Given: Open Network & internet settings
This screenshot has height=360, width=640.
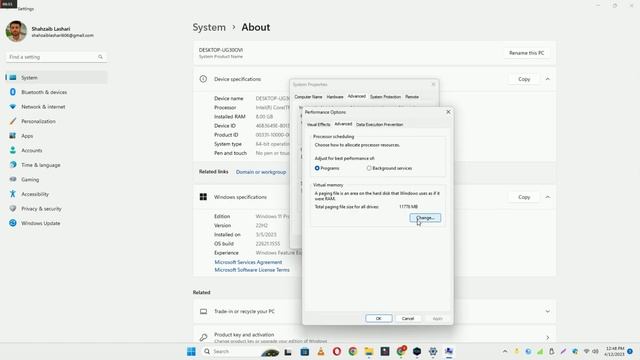Looking at the screenshot, I should [x=56, y=107].
